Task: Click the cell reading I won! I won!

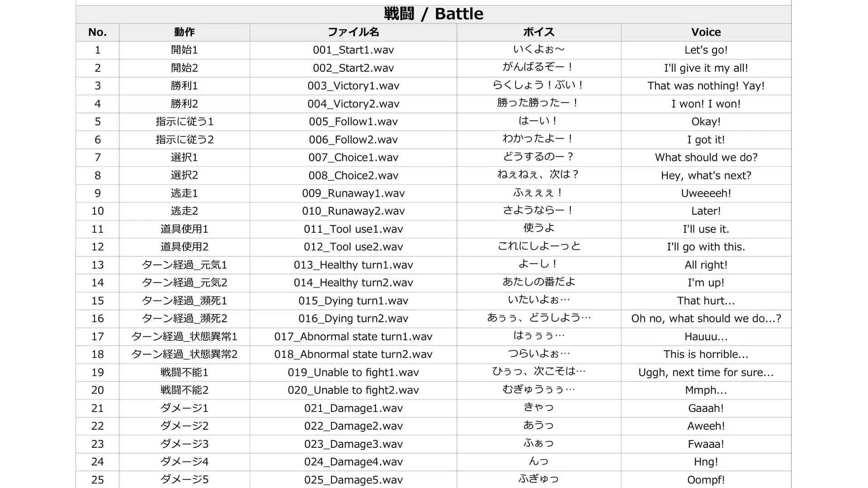Action: [x=706, y=104]
